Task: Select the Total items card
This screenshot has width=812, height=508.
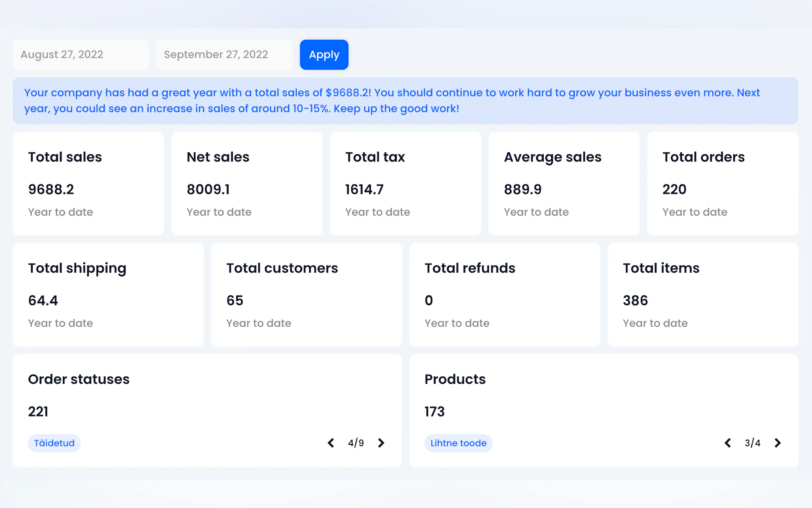Action: 703,295
